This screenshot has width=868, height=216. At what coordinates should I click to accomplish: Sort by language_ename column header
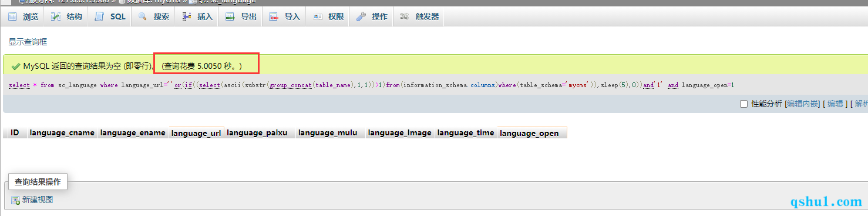coord(133,132)
